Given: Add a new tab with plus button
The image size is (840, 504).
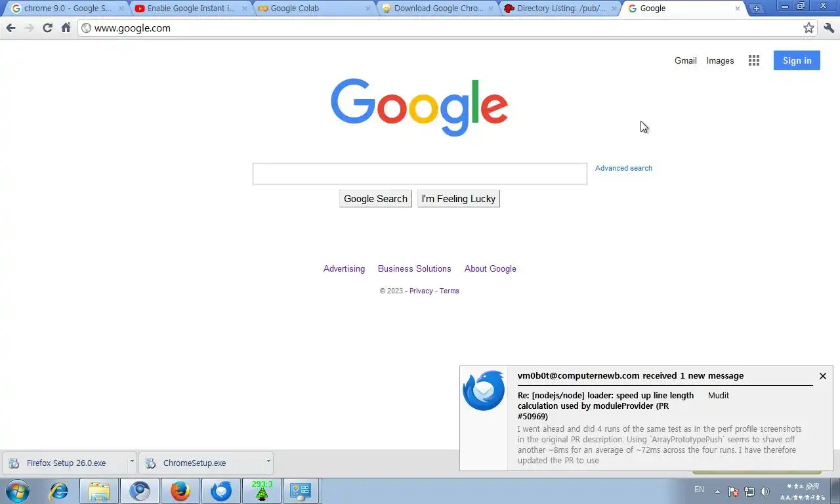Looking at the screenshot, I should (756, 9).
